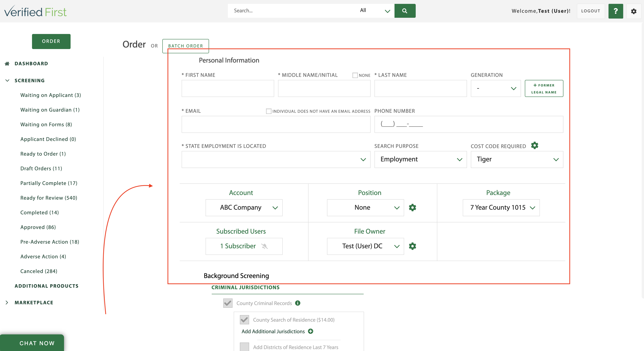The image size is (644, 351).
Task: Open the help question mark icon
Action: [x=615, y=11]
